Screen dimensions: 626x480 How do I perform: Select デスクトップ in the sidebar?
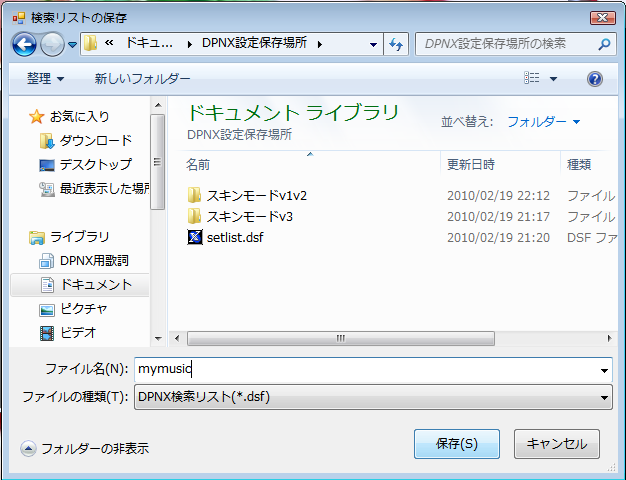(96, 165)
